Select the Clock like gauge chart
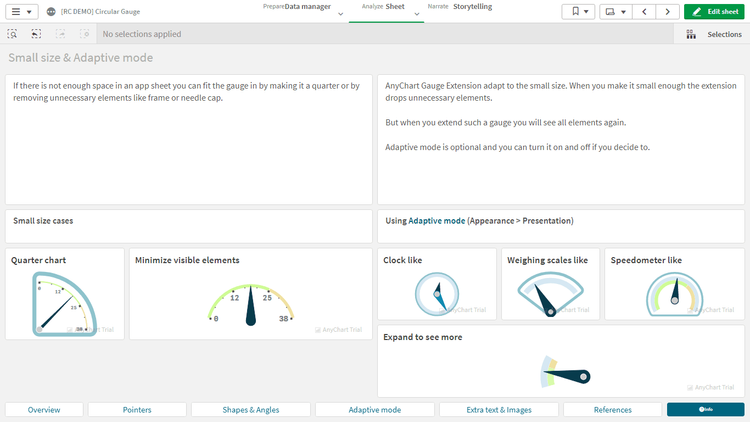Screen dimensions: 750x422 [437, 293]
